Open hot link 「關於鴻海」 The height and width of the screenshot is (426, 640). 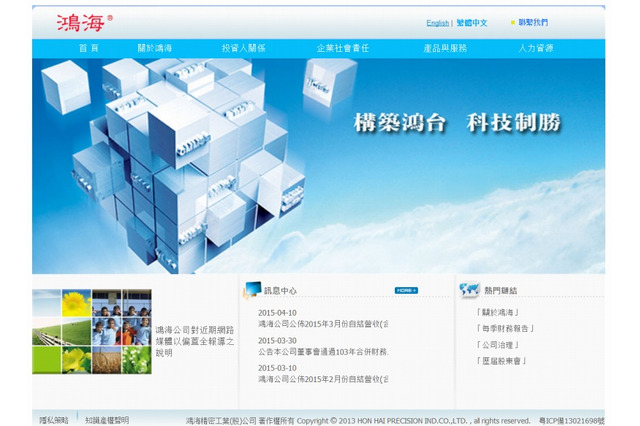(x=497, y=313)
